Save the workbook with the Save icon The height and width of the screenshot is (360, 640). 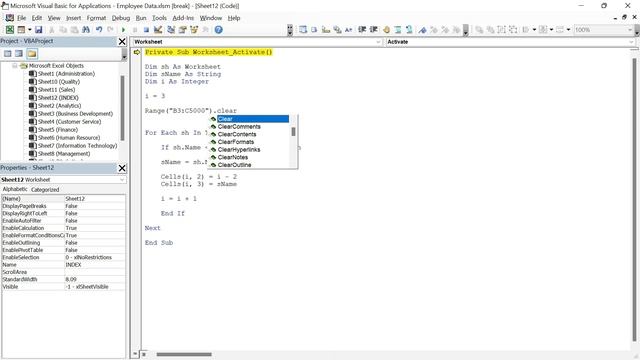pyautogui.click(x=38, y=29)
